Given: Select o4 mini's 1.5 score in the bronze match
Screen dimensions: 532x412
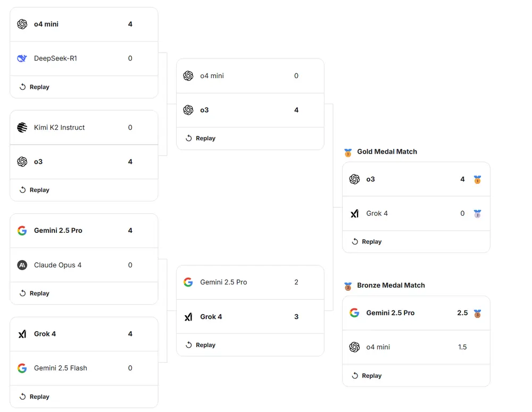Looking at the screenshot, I should point(462,347).
